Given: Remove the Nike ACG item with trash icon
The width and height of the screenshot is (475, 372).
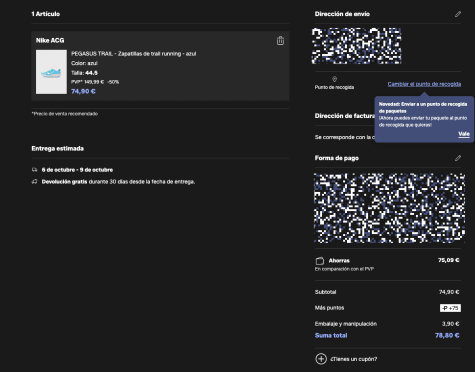Looking at the screenshot, I should point(280,41).
